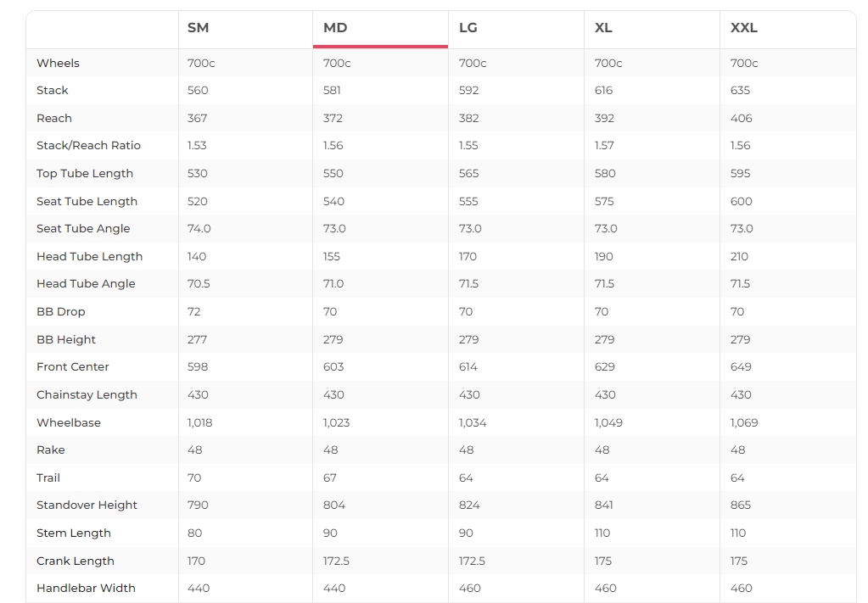Select the XXL size column header

click(743, 28)
